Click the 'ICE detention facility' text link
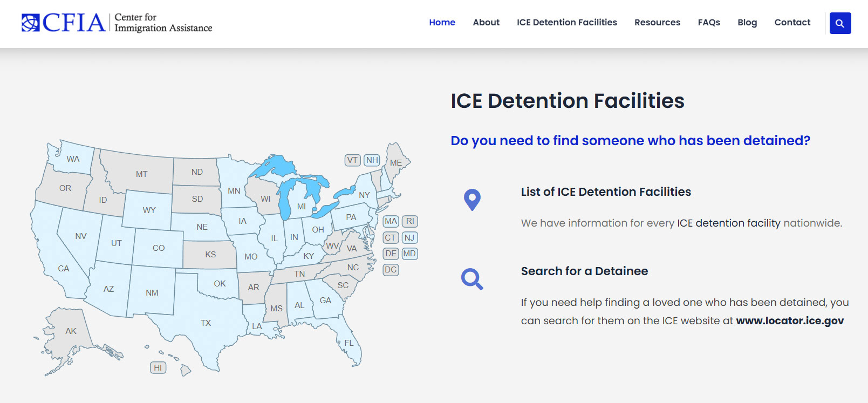 pos(728,223)
